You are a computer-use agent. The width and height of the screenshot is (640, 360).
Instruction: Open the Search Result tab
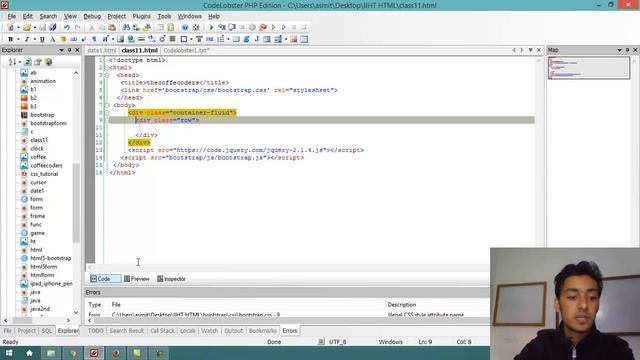[x=127, y=331]
